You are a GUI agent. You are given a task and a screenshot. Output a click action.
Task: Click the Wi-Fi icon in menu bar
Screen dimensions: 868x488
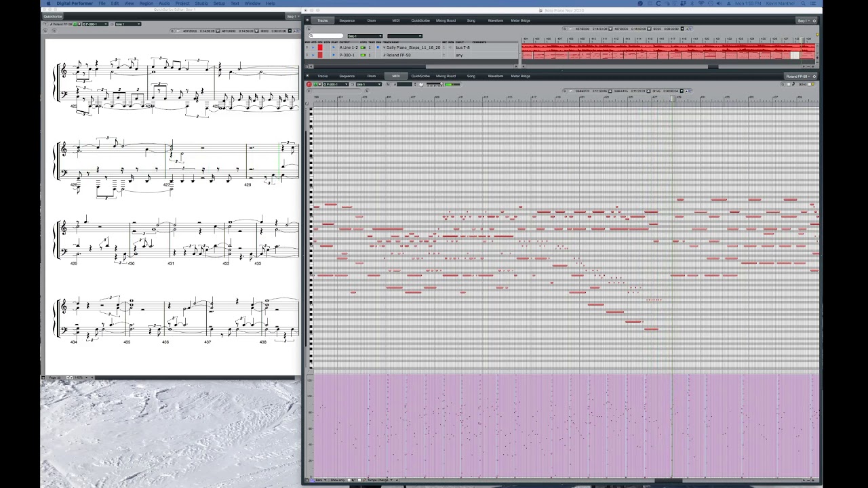pos(701,3)
